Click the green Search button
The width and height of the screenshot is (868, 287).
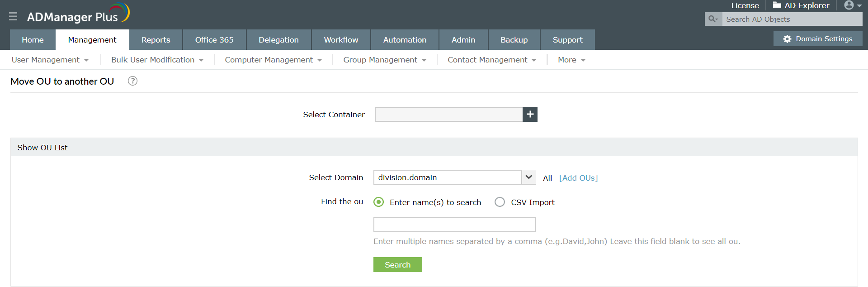(x=397, y=265)
